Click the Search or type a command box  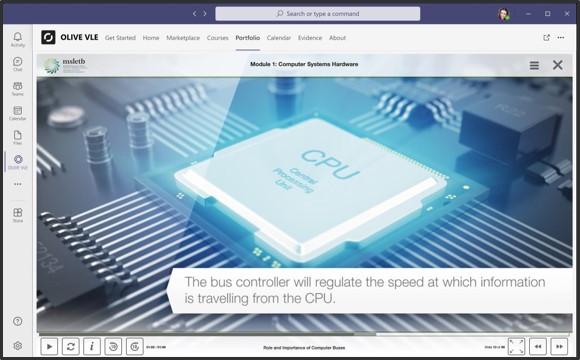click(x=318, y=14)
